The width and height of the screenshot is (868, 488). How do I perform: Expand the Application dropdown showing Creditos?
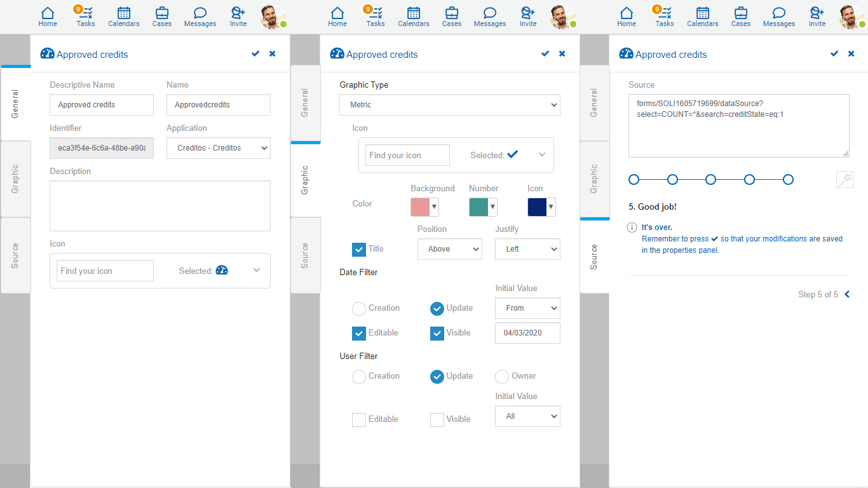218,148
